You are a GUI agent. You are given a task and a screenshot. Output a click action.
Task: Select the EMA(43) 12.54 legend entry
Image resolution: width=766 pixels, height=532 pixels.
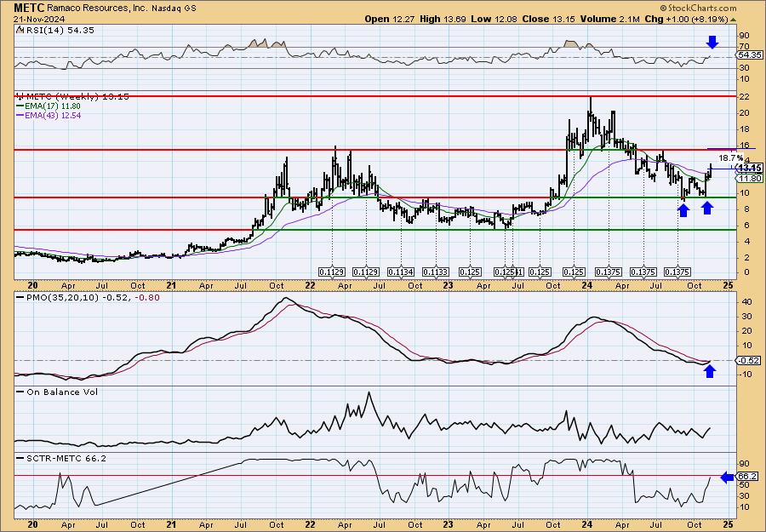(x=49, y=116)
